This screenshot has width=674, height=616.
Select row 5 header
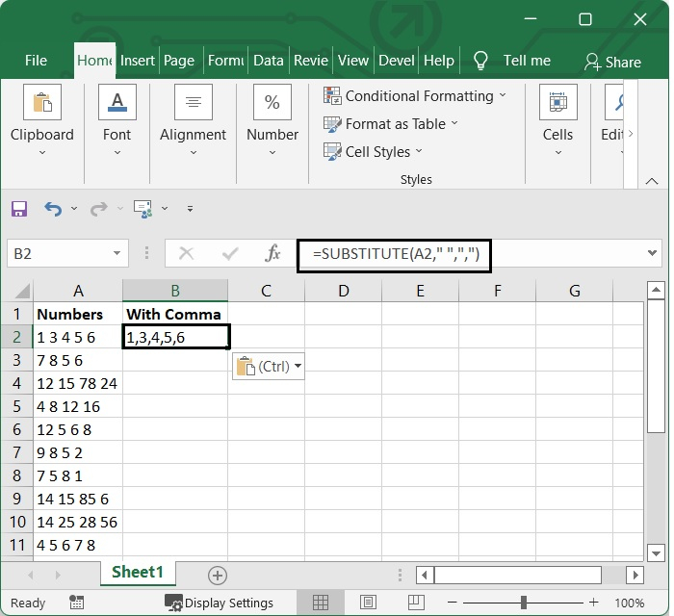16,406
